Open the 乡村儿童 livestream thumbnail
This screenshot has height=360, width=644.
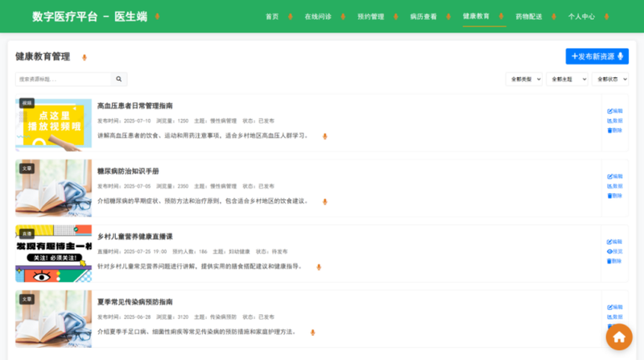pyautogui.click(x=53, y=254)
